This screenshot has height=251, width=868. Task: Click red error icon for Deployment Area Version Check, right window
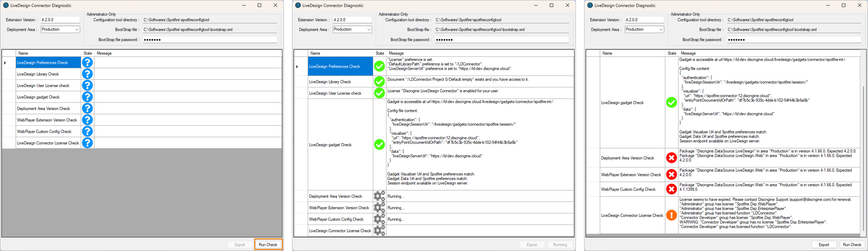pos(671,158)
